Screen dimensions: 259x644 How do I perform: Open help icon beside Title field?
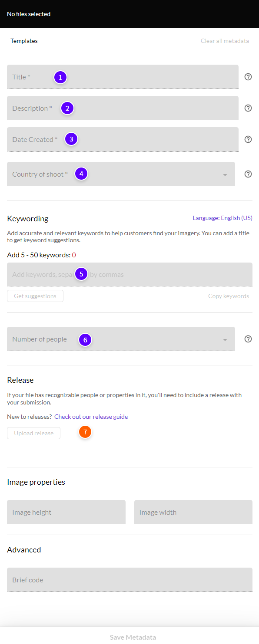click(248, 77)
